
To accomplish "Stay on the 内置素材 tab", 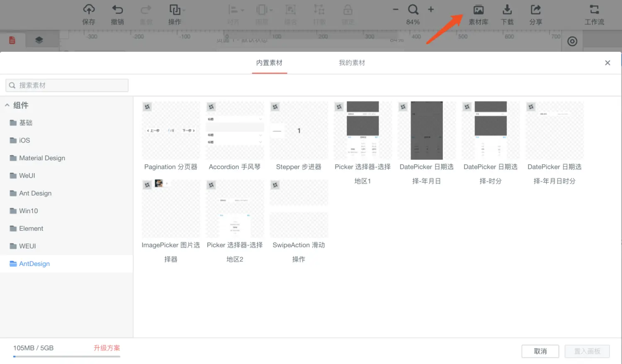I will pos(269,63).
